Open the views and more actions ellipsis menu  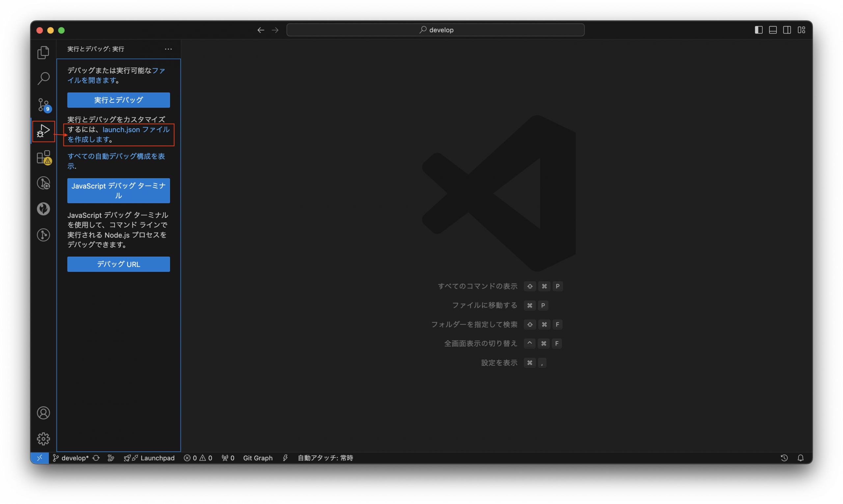[x=168, y=49]
